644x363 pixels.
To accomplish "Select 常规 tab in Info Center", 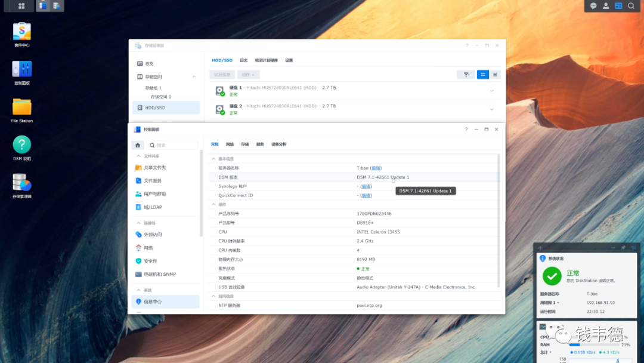I will (x=215, y=144).
